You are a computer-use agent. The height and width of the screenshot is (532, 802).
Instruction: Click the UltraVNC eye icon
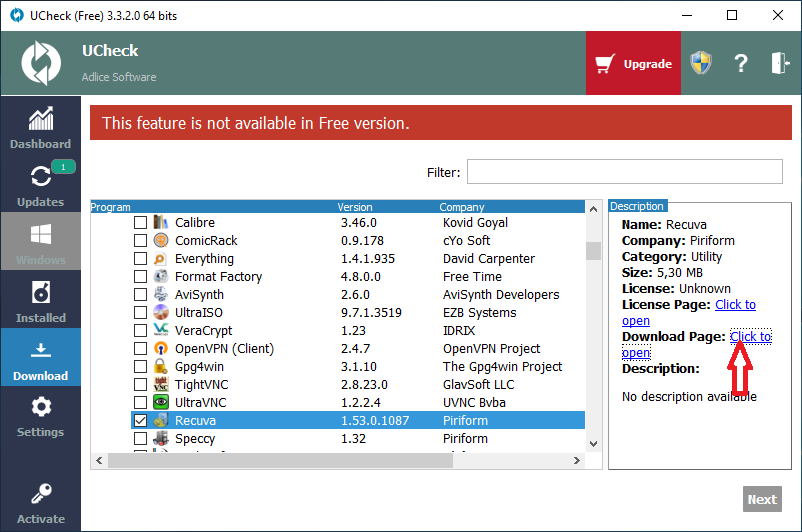(161, 402)
